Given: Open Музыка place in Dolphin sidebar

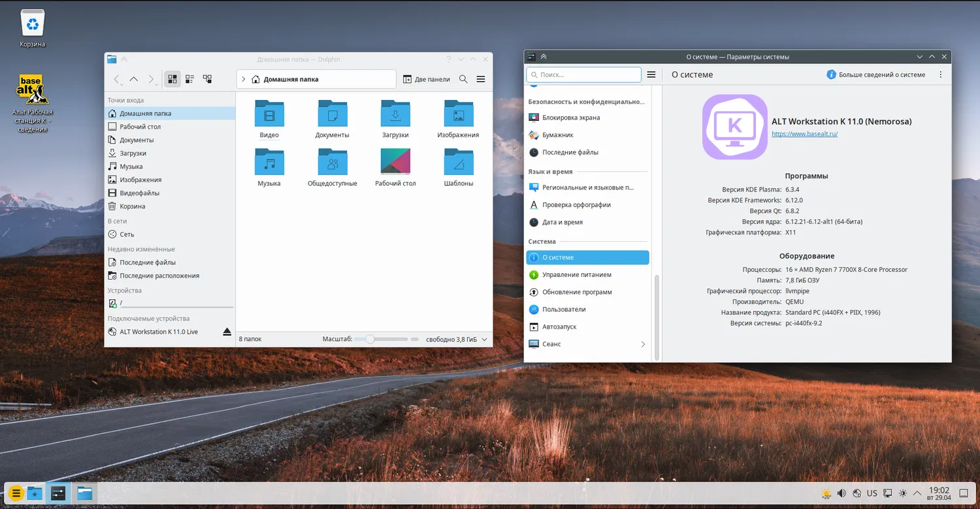Looking at the screenshot, I should pyautogui.click(x=170, y=167).
